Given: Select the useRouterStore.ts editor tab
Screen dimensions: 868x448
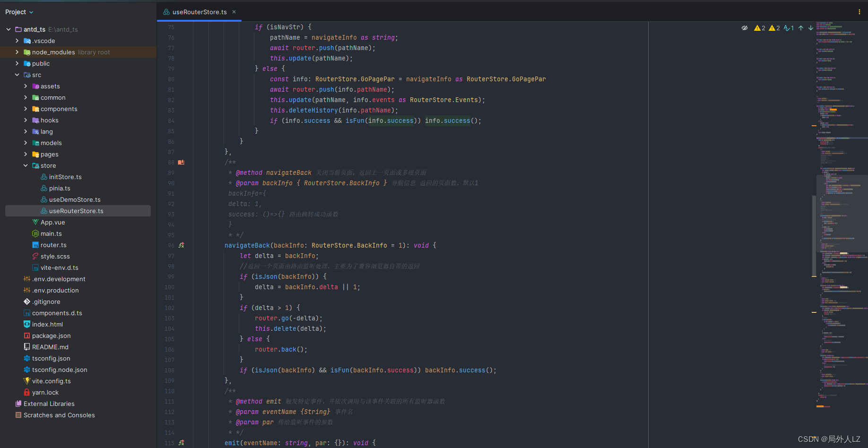Looking at the screenshot, I should tap(199, 12).
